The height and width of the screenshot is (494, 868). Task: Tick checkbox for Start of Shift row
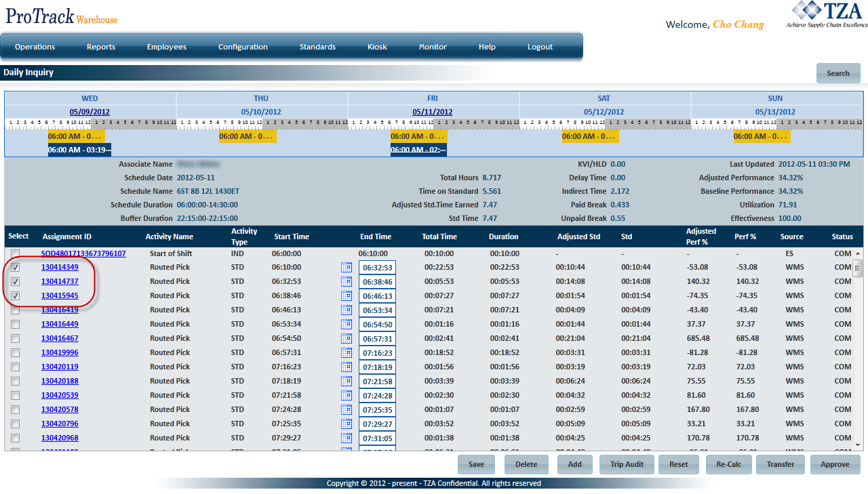pos(15,253)
